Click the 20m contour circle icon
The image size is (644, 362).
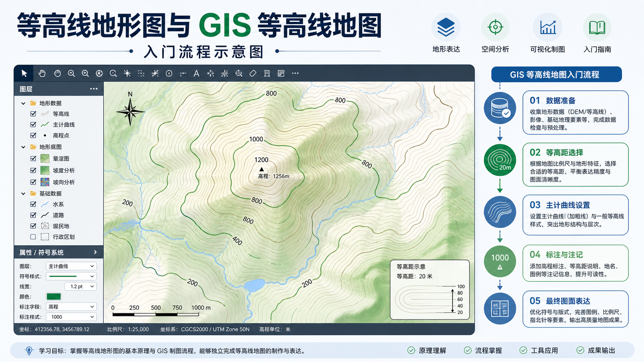tap(500, 160)
